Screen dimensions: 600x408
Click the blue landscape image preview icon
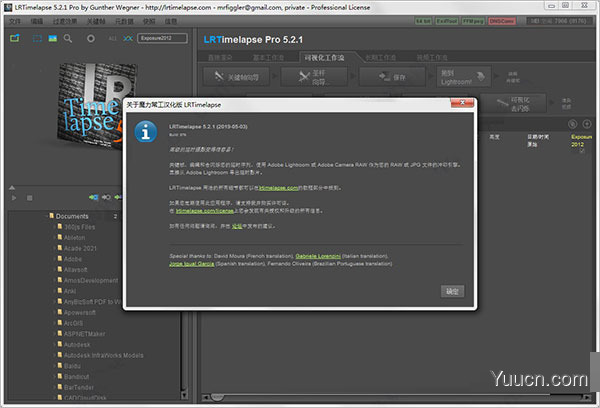tap(53, 38)
